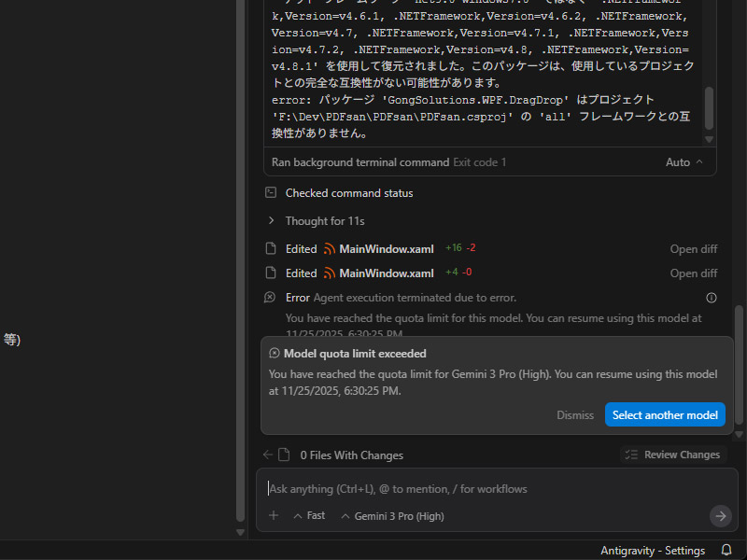
Task: Click the second MainWindow.xaml file name
Action: [387, 273]
